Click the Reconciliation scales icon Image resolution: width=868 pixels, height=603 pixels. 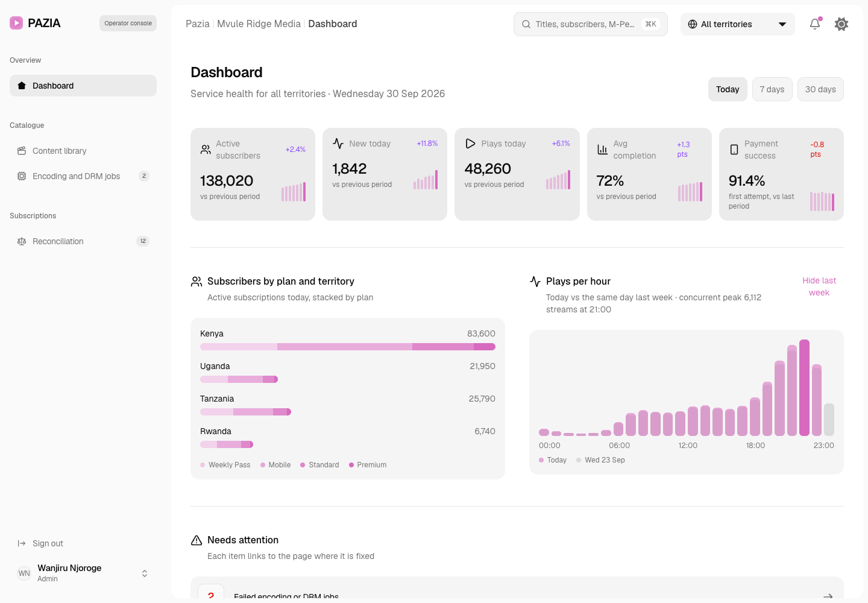[22, 241]
